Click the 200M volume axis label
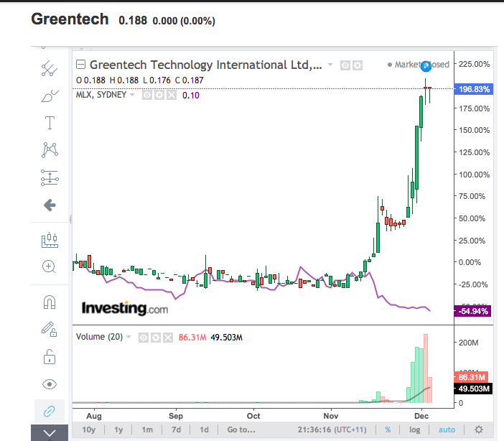The image size is (504, 441). point(468,343)
